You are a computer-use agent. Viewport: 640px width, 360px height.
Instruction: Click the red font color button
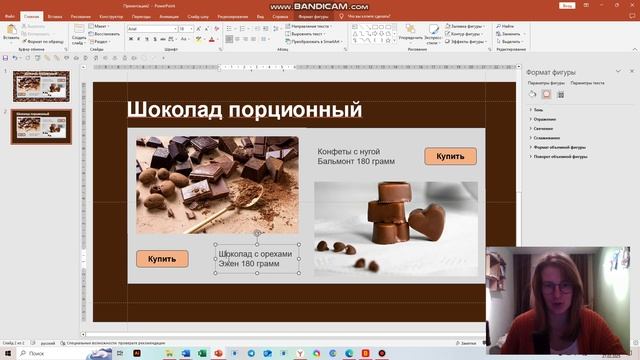coord(211,39)
